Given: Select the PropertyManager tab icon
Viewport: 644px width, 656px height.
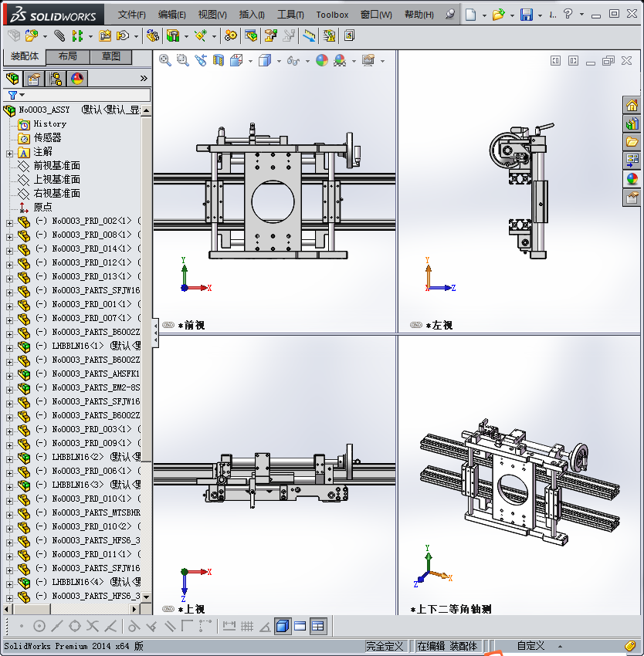Looking at the screenshot, I should [34, 78].
